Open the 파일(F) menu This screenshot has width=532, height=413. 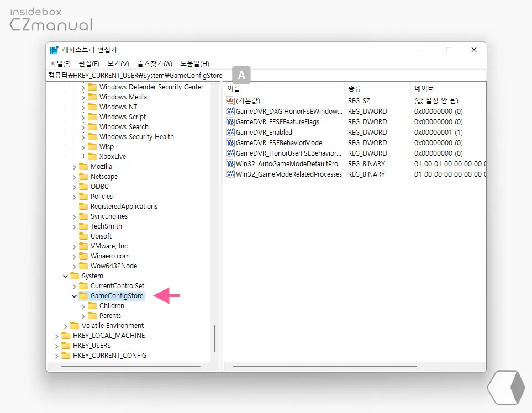(x=60, y=64)
